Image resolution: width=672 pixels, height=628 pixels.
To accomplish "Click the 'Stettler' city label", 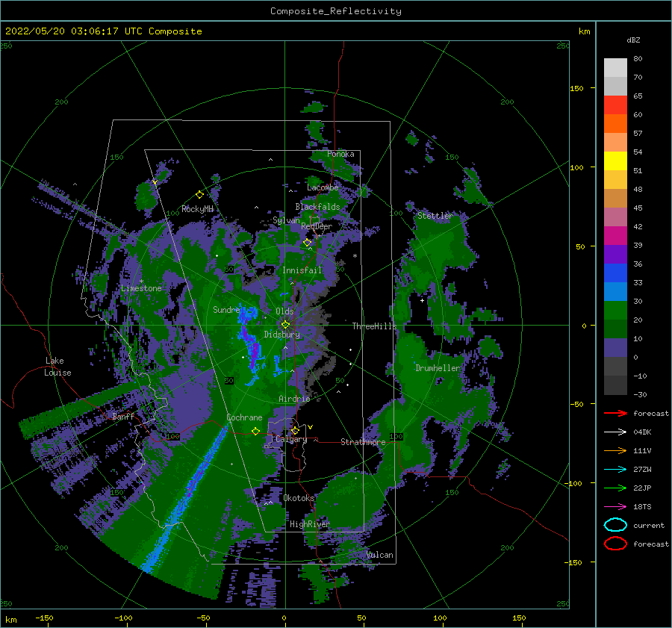I will [x=435, y=216].
